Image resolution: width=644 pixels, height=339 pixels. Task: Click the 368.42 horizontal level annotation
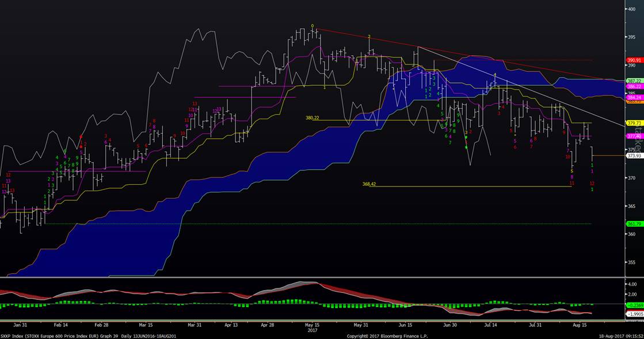(x=369, y=185)
